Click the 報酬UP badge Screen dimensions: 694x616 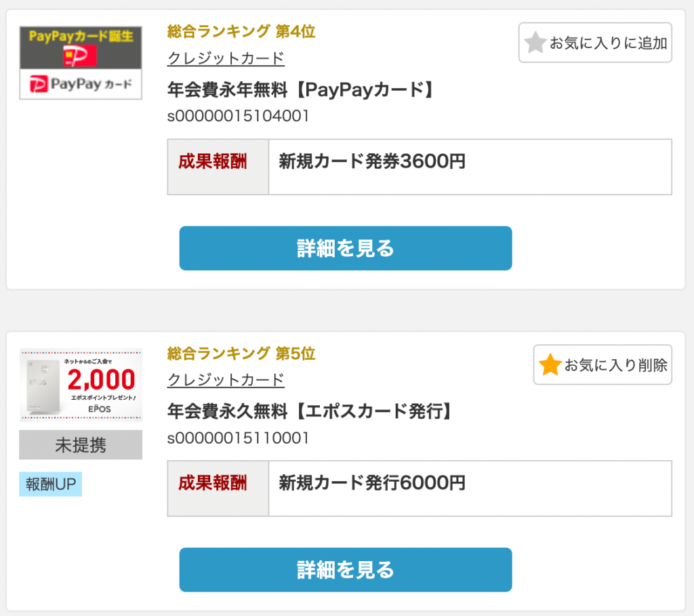click(x=50, y=484)
